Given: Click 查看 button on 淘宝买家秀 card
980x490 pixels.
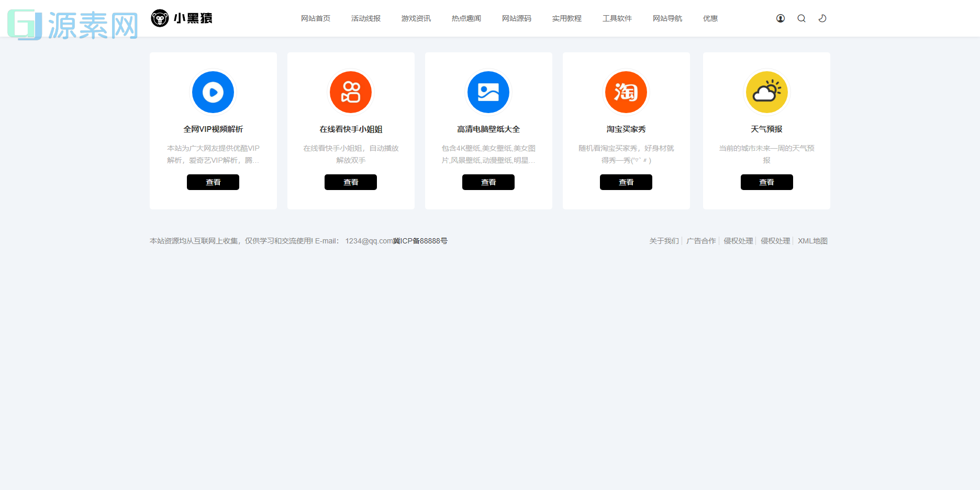Looking at the screenshot, I should pos(626,182).
